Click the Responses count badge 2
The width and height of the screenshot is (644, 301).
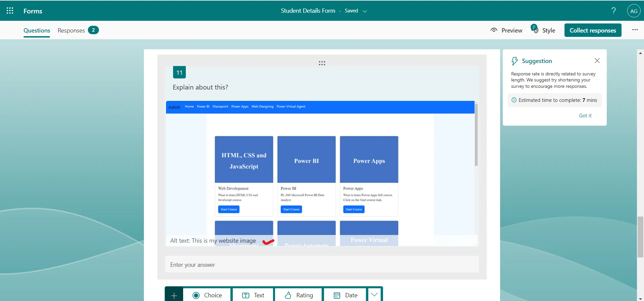(x=93, y=30)
